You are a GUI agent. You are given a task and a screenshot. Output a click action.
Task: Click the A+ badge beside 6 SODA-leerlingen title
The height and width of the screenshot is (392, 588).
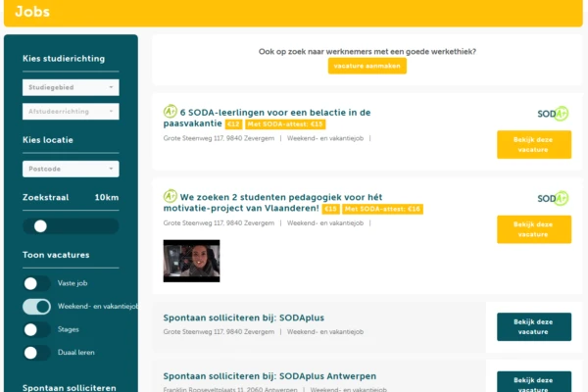[171, 112]
